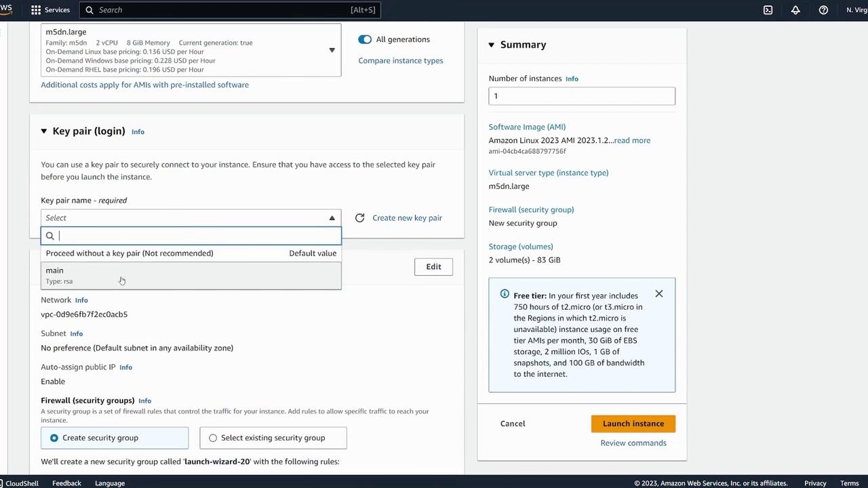Collapse the Summary panel

[492, 45]
